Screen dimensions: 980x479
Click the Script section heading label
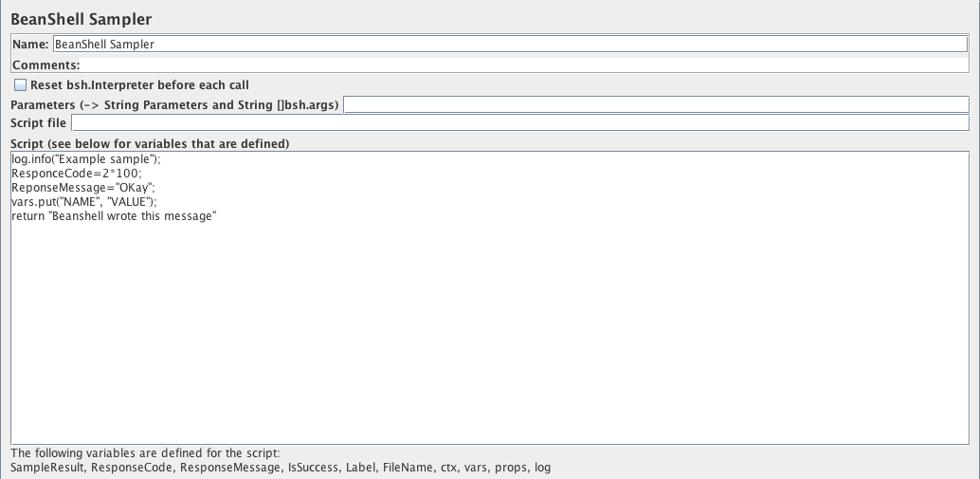[x=150, y=143]
